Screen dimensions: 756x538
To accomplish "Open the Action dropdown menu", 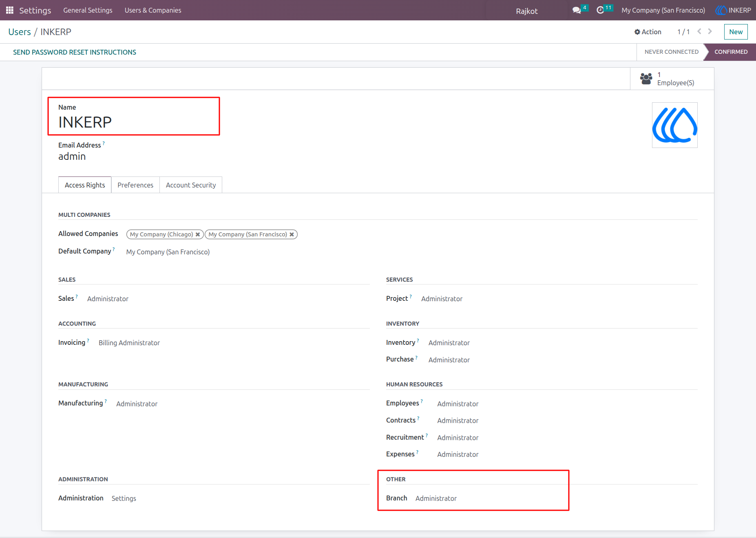I will coord(648,32).
